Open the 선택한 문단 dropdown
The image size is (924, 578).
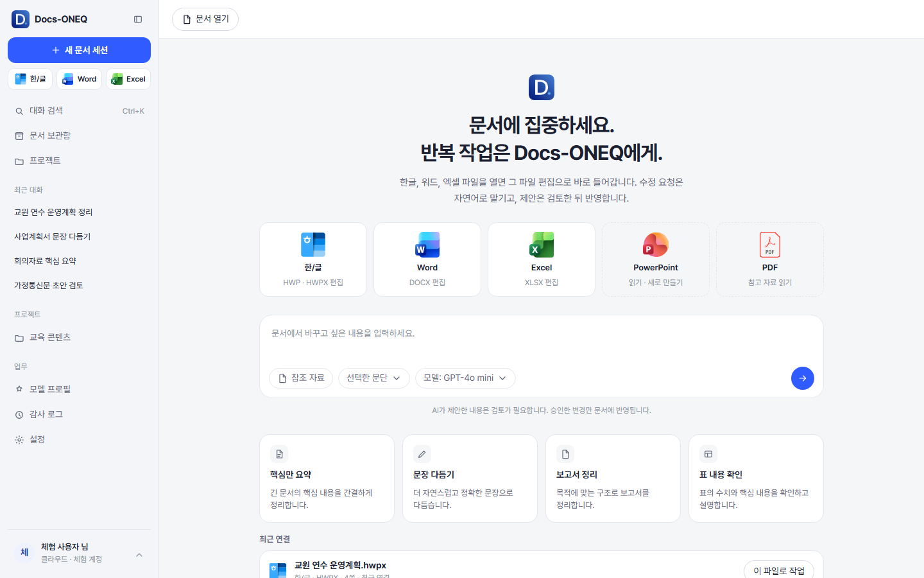point(373,378)
